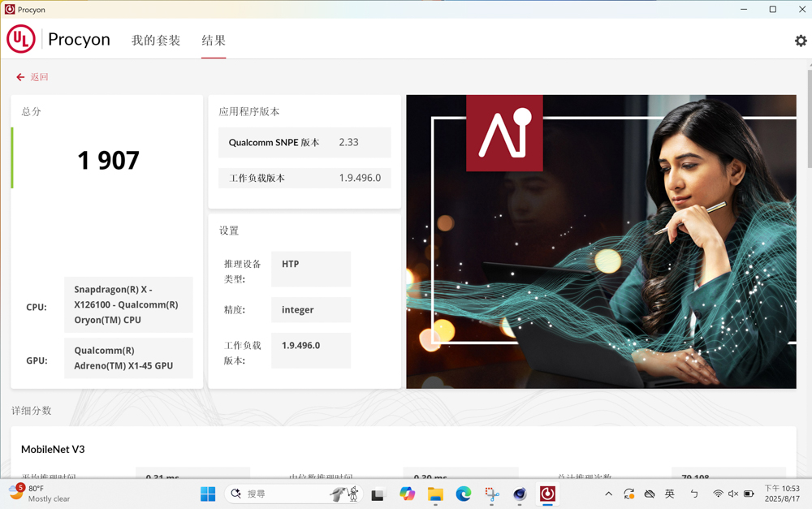This screenshot has width=812, height=509.
Task: Show hidden tray icons chevron
Action: (x=608, y=494)
